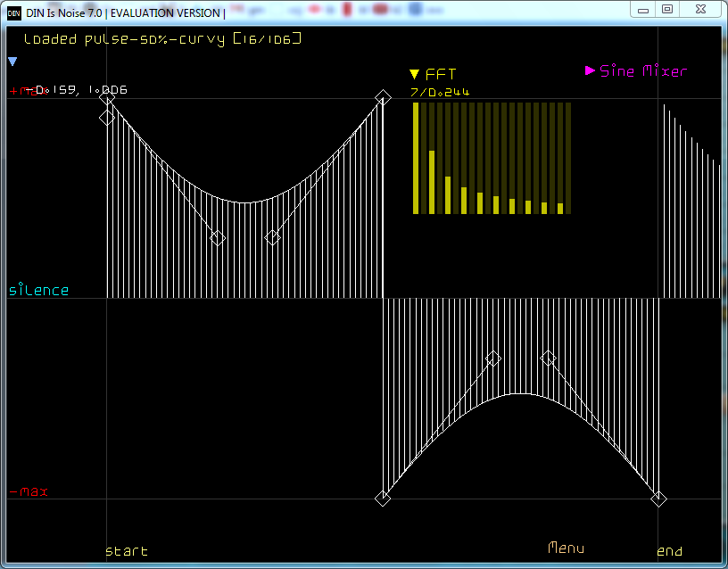The image size is (728, 569).
Task: Click the end marker label
Action: [669, 551]
